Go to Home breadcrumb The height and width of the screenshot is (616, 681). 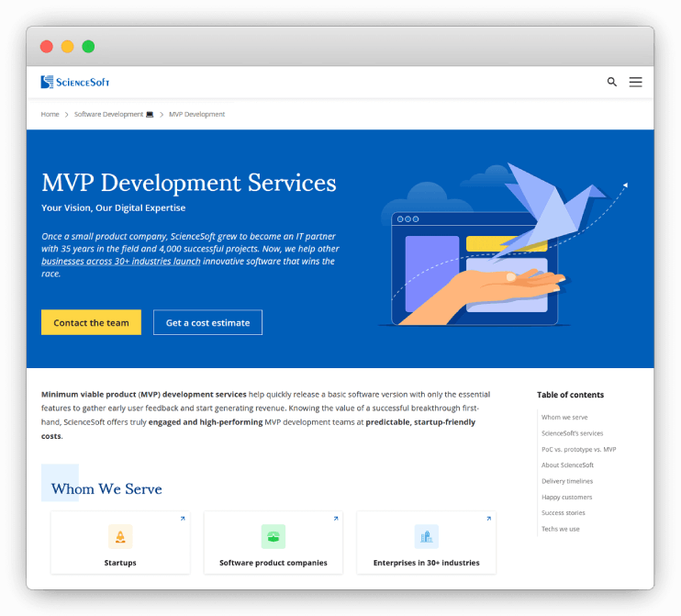[50, 114]
